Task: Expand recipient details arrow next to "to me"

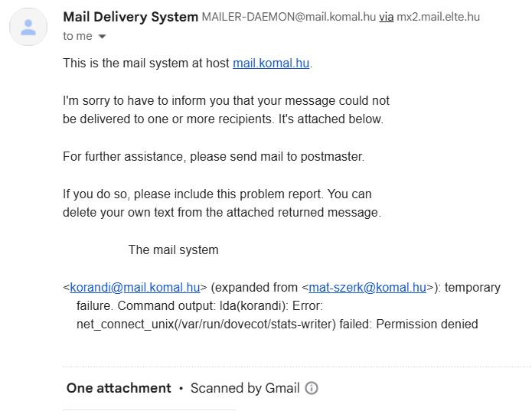Action: point(103,37)
